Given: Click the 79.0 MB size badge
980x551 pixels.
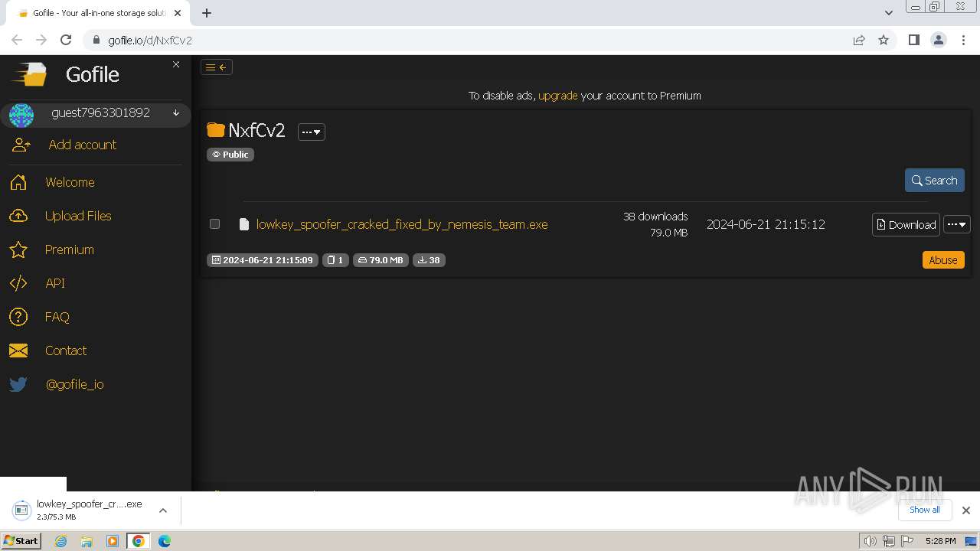Looking at the screenshot, I should [381, 260].
